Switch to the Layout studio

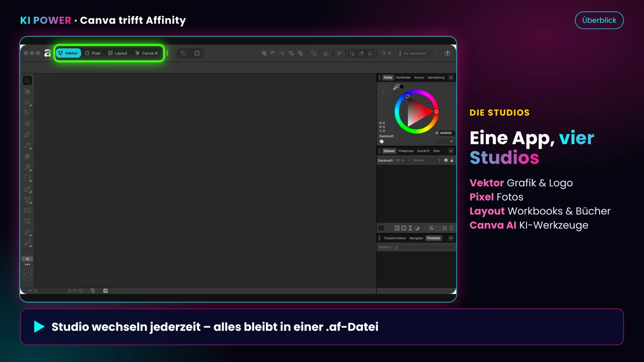[x=118, y=53]
